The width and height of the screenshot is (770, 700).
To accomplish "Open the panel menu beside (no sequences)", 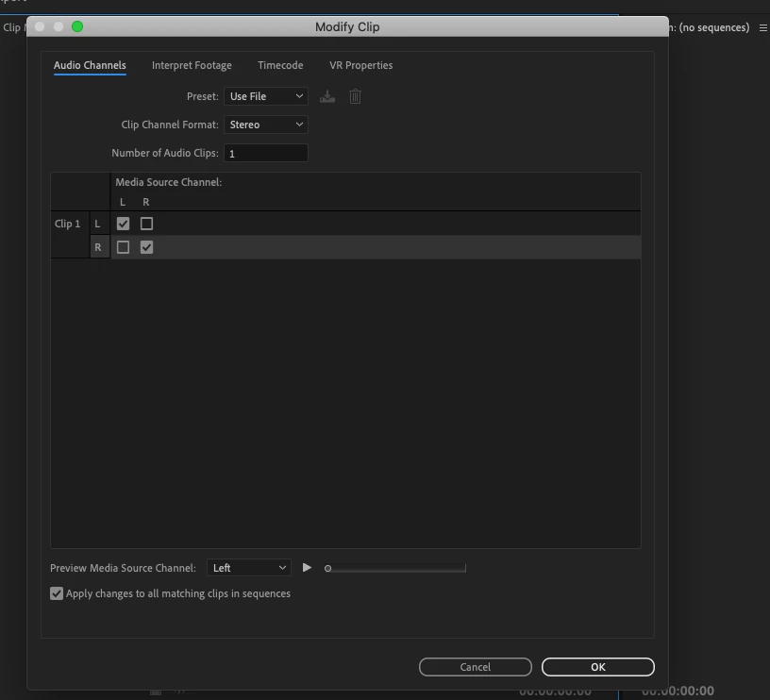I will 763,28.
